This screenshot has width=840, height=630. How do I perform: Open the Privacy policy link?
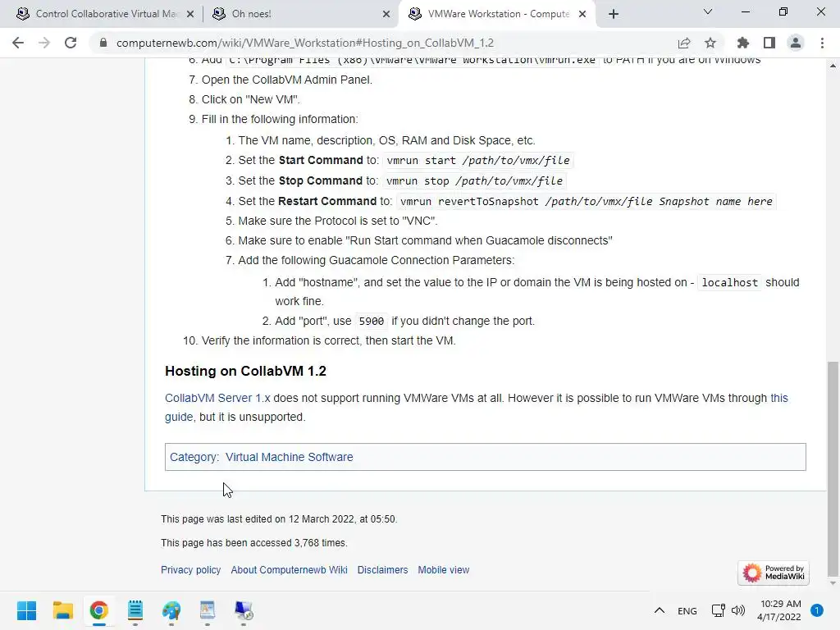(190, 570)
